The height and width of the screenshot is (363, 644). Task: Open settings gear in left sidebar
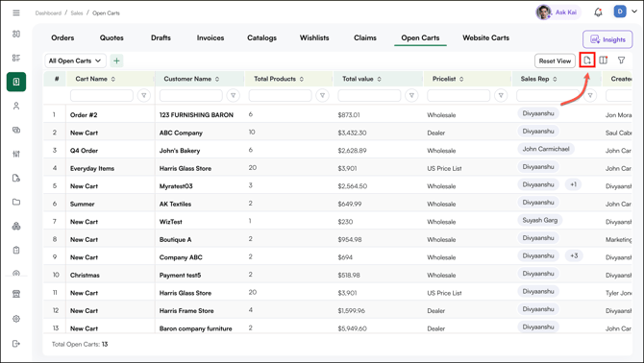pos(16,319)
